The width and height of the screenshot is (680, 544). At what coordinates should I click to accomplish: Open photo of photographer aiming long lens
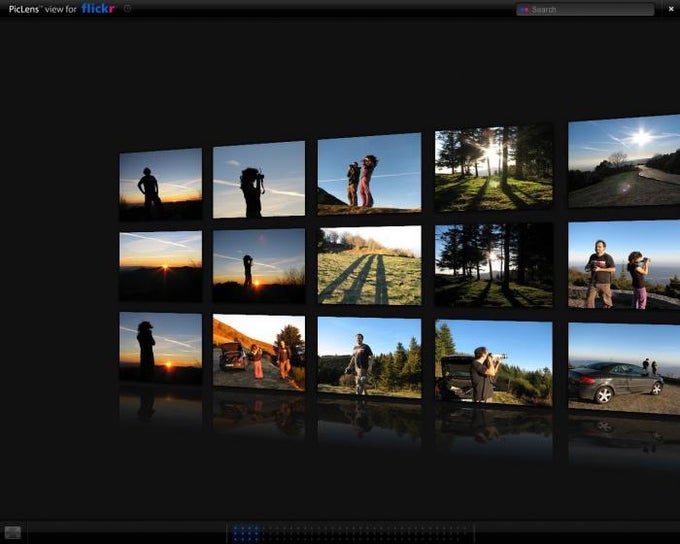494,360
